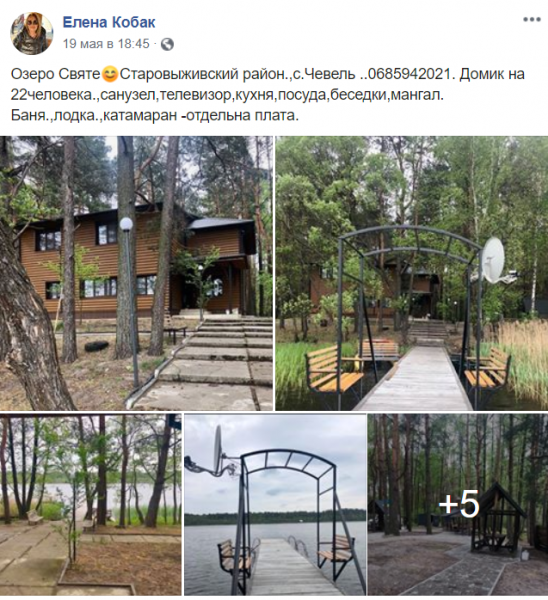The image size is (548, 600).
Task: Click the author name Елена Кобак
Action: (x=109, y=23)
